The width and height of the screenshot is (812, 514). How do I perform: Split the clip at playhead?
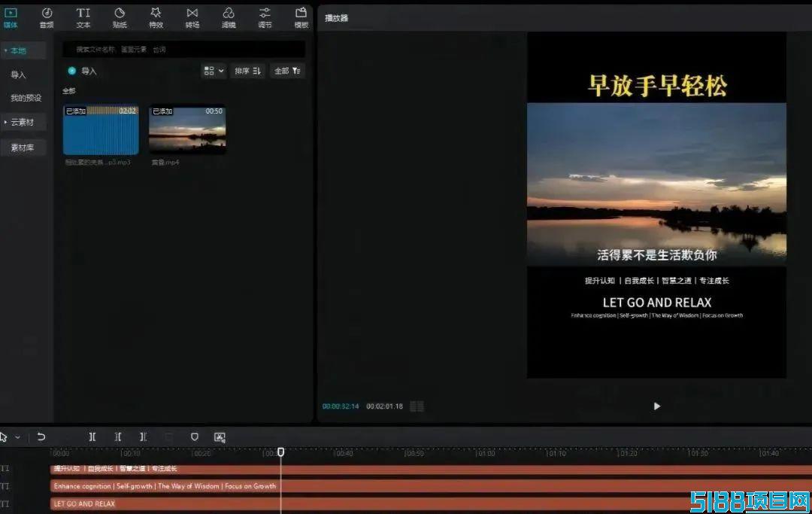coord(92,437)
